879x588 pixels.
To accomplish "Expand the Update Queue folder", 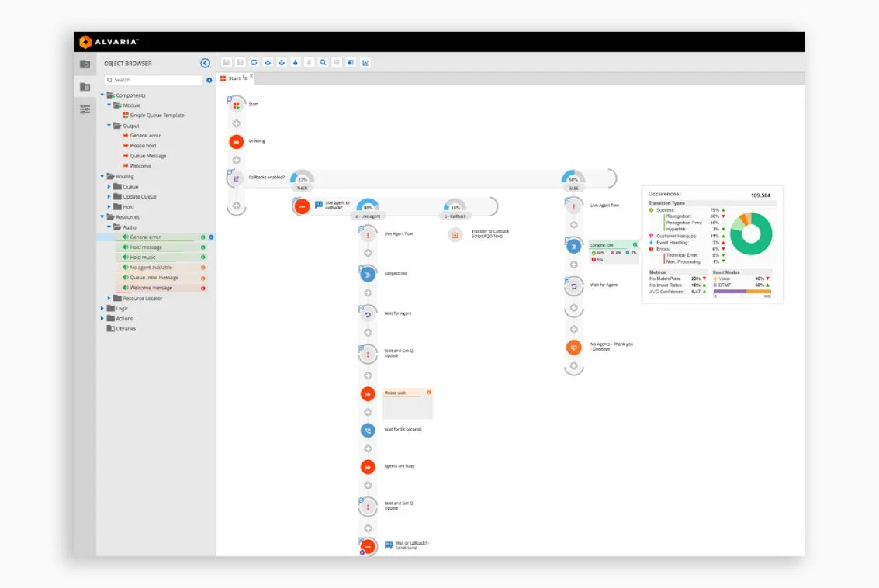I will tap(109, 197).
